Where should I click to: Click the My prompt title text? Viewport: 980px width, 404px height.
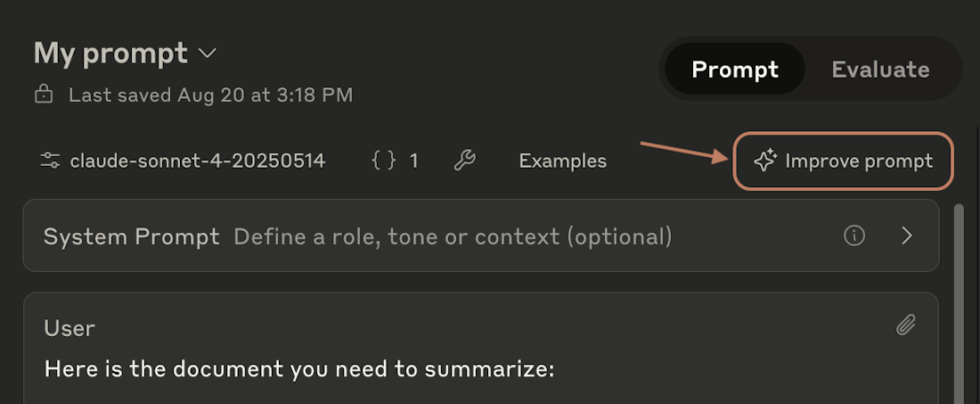click(x=110, y=54)
